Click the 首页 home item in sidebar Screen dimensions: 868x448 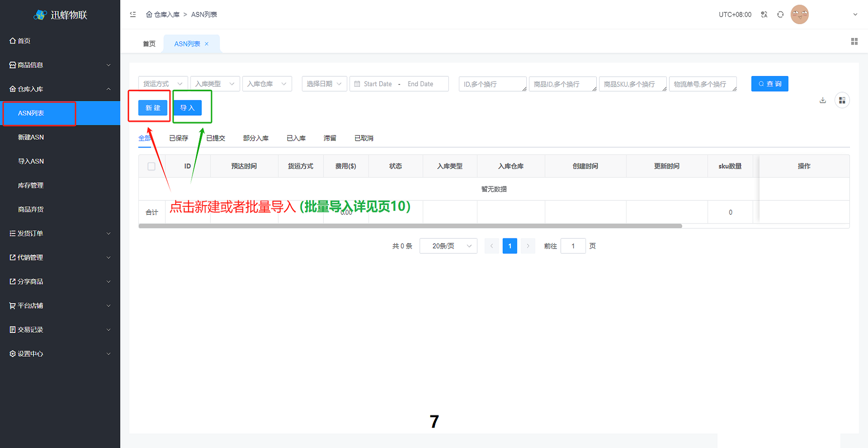(60, 41)
